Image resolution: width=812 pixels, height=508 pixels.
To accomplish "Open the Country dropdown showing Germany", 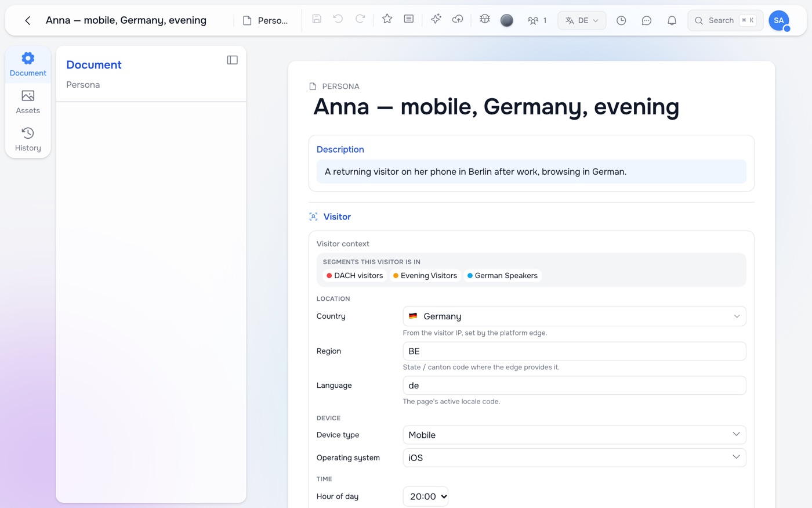I will [574, 316].
